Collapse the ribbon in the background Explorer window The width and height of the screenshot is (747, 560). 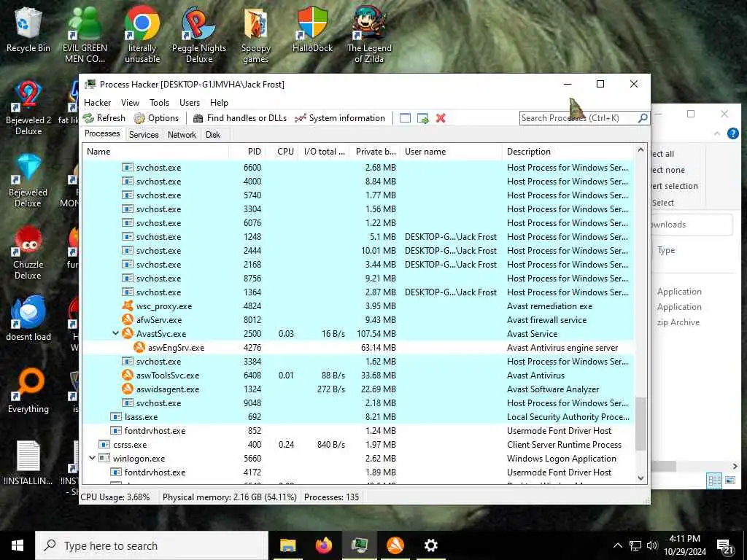(x=717, y=134)
